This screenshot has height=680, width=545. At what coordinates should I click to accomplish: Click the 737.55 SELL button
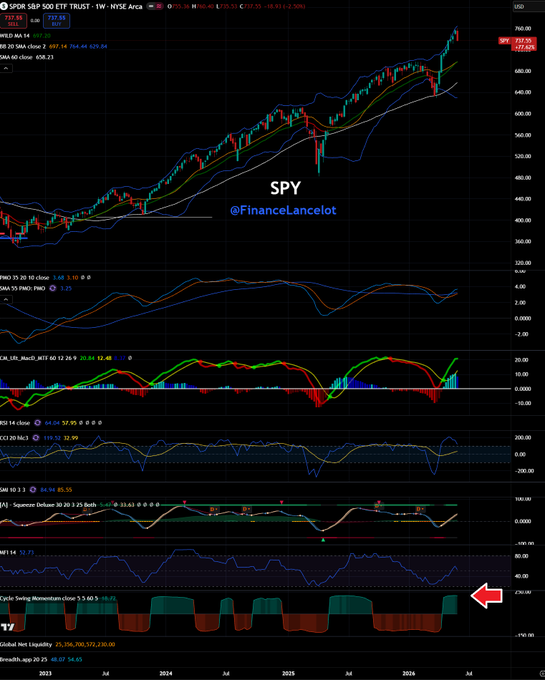pos(13,20)
